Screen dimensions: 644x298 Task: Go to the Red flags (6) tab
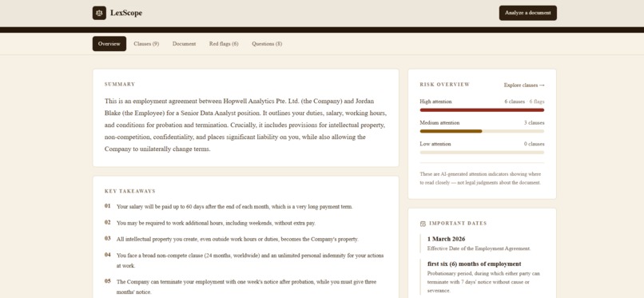click(224, 44)
